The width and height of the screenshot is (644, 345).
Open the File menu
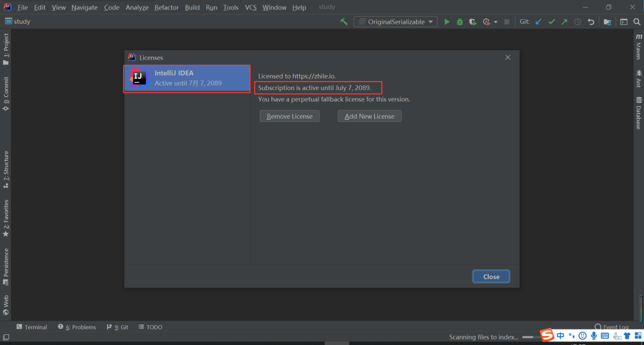point(23,7)
